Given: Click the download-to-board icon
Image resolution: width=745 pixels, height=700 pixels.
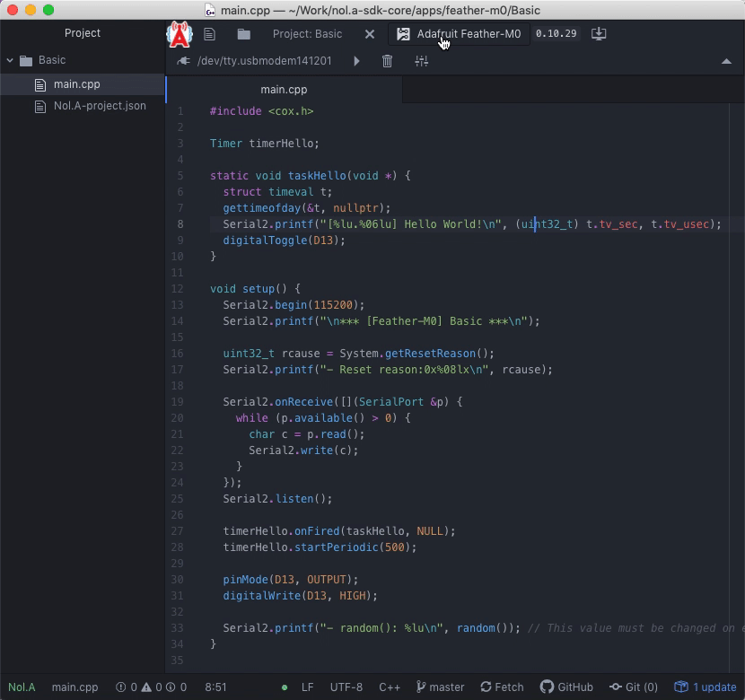Looking at the screenshot, I should (x=599, y=34).
